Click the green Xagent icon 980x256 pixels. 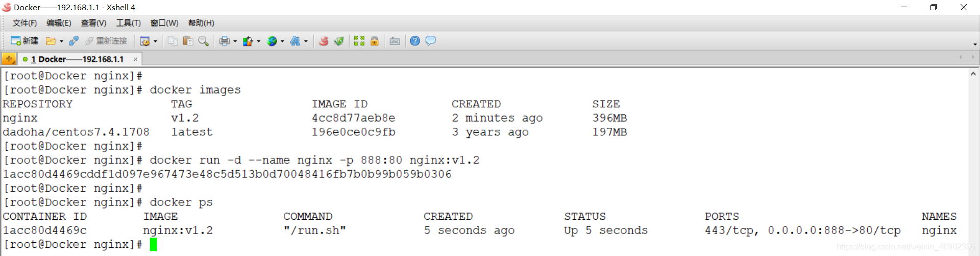pos(339,41)
